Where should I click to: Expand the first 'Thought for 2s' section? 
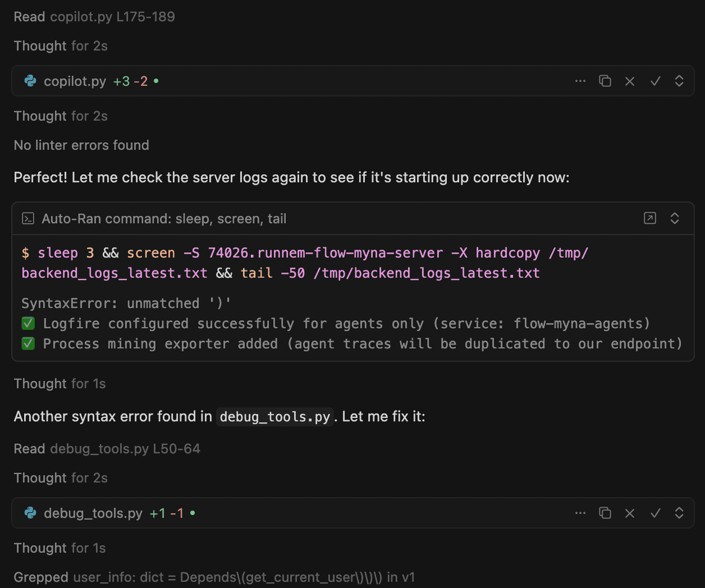60,45
